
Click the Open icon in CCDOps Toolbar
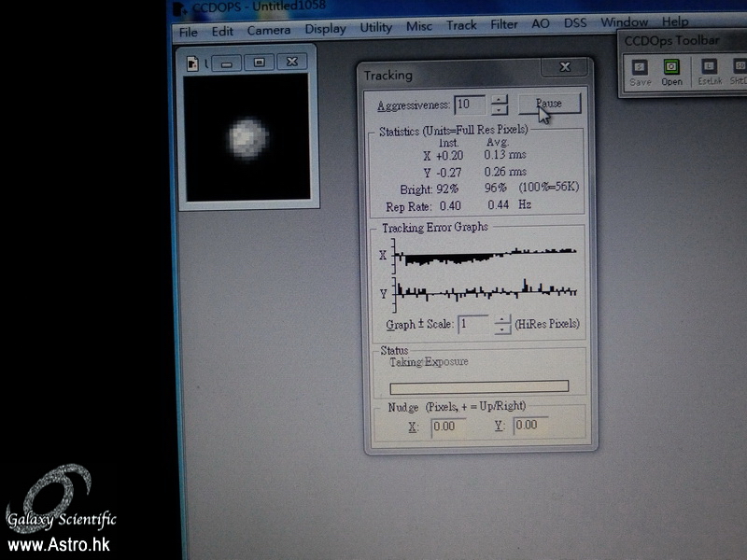click(x=671, y=68)
